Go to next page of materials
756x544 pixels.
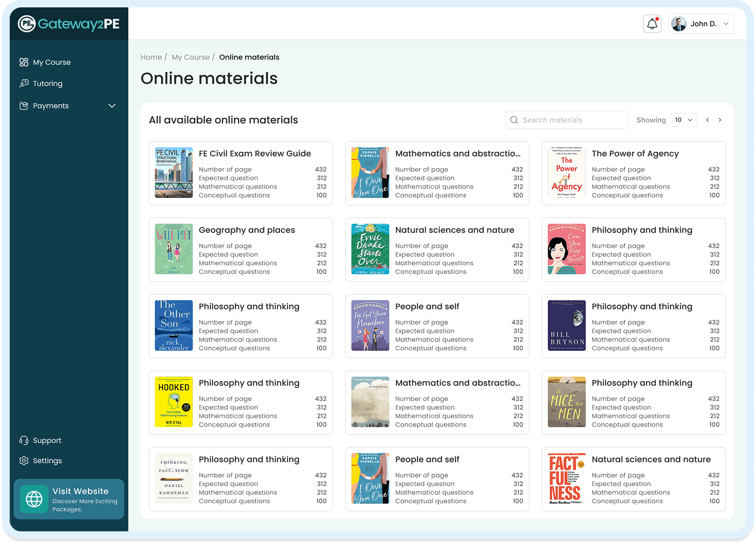(720, 120)
